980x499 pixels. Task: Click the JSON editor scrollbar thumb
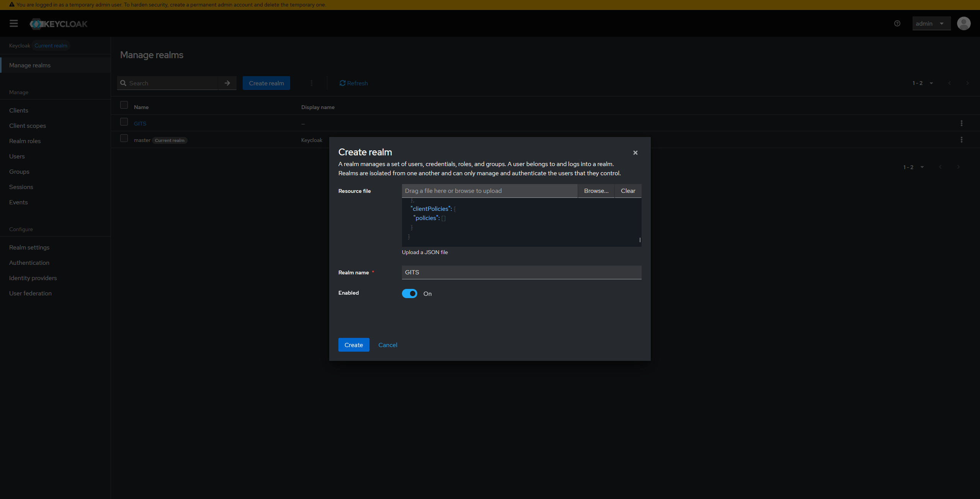[x=640, y=240]
